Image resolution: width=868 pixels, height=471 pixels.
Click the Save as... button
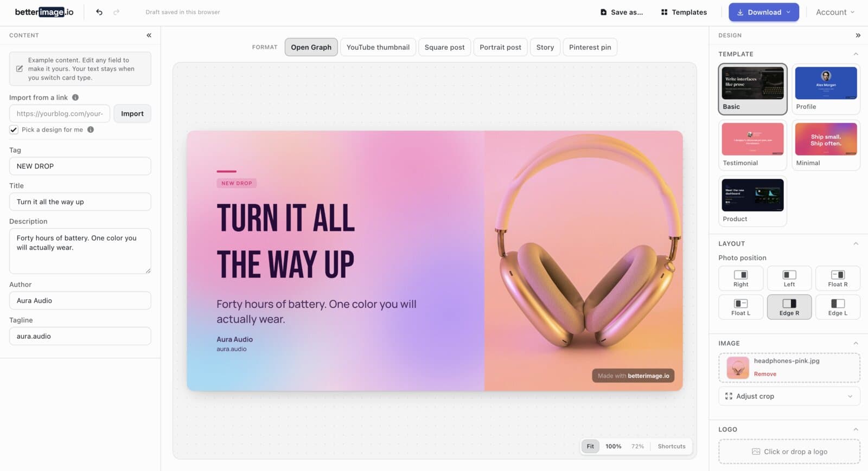tap(622, 12)
